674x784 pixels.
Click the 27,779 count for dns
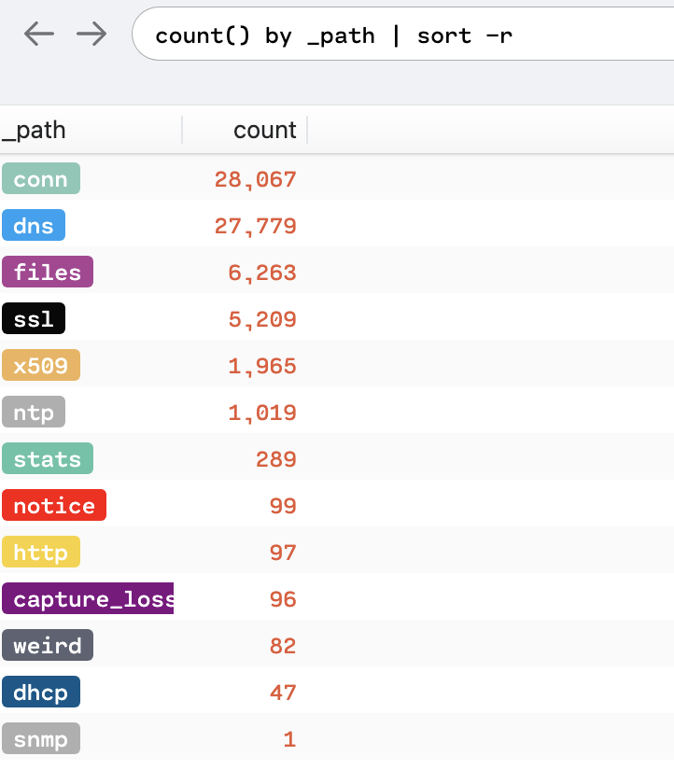coord(255,226)
